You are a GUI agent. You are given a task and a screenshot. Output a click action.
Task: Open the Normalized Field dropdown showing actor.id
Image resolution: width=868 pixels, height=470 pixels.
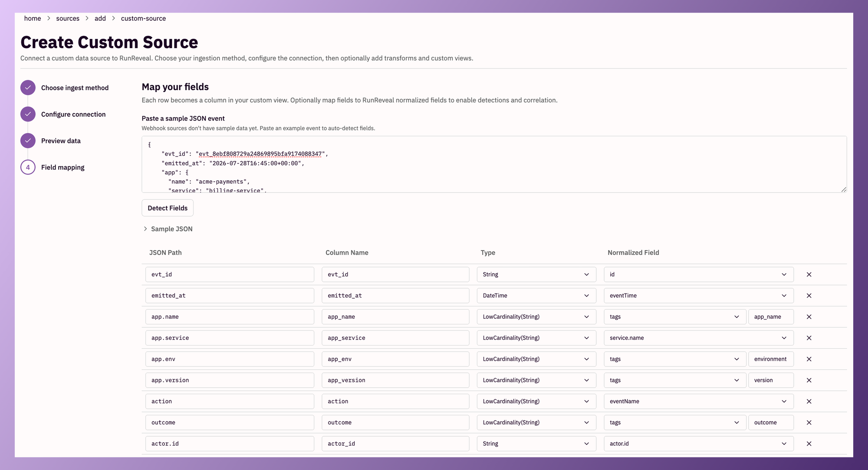tap(699, 444)
